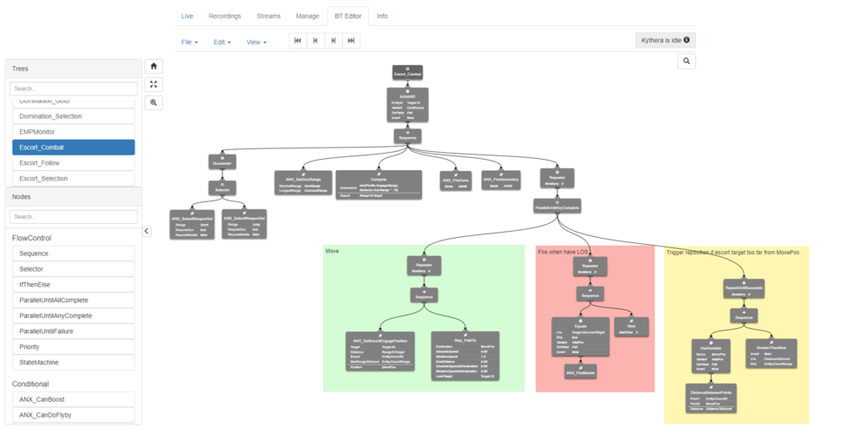Select the Escort_Combat root node in graph
This screenshot has width=868, height=441.
[x=407, y=72]
